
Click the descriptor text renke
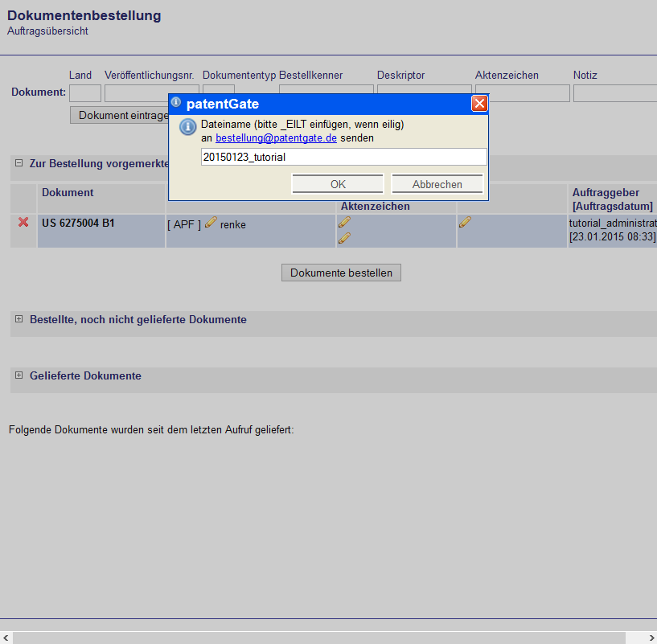[x=233, y=224]
